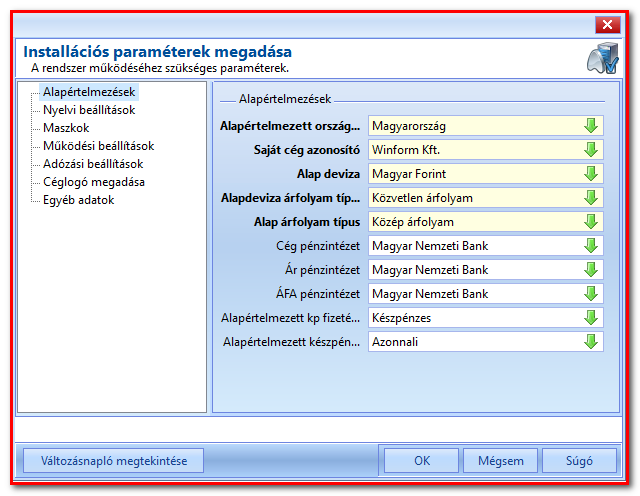Viewport: 640px width, 496px height.
Task: Click Változásnapló megtekintése button
Action: click(x=113, y=460)
